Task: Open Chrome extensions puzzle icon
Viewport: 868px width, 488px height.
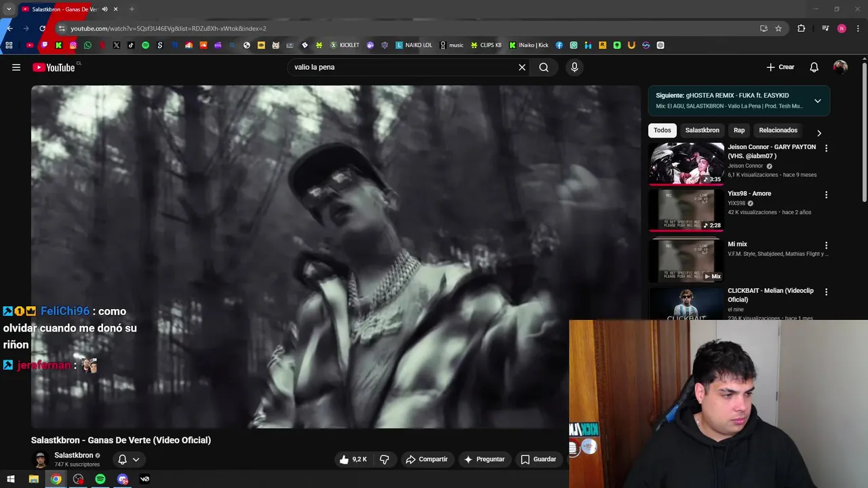Action: 802,28
